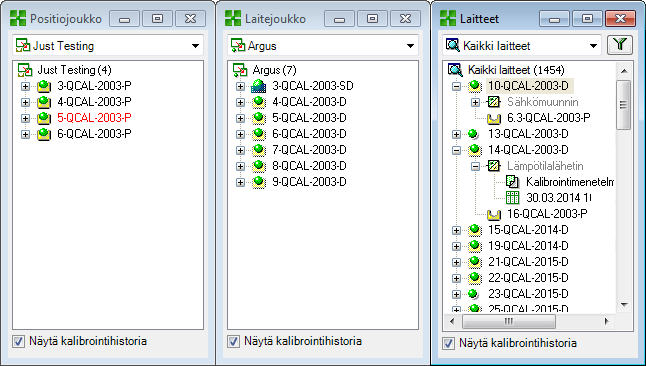The height and width of the screenshot is (366, 646).
Task: Collapse the 14-QCAL-2003-D node
Action: coord(456,150)
